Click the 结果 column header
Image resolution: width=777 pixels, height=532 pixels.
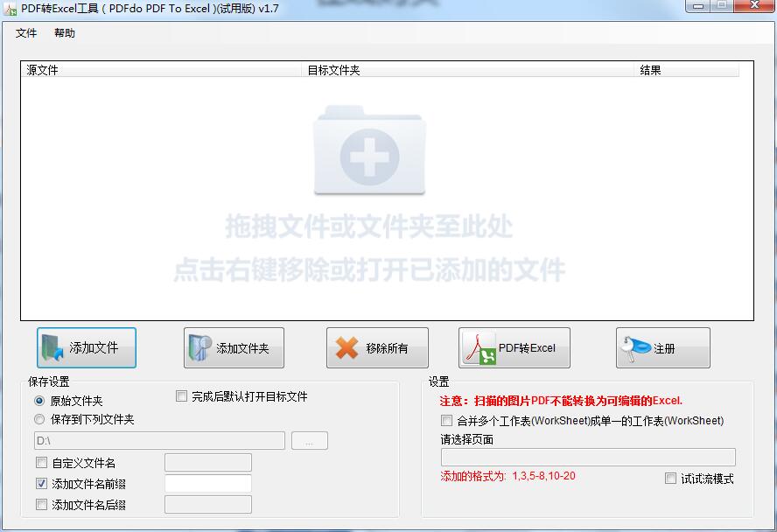(686, 70)
